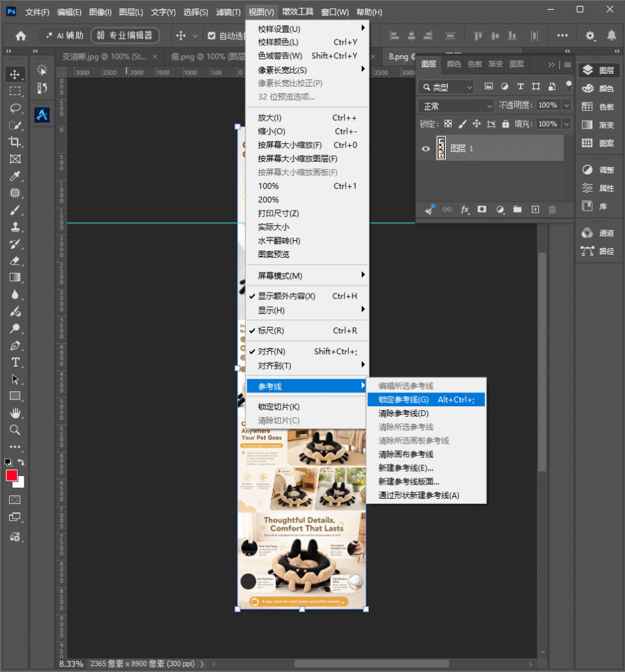Select the Gradient tool
Viewport: 625px width, 672px height.
click(15, 278)
